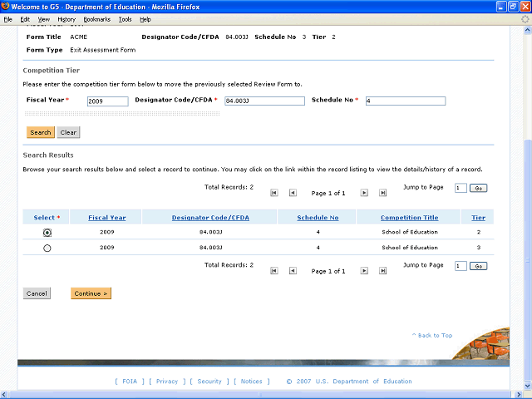Click 'School of Education' in Tier 2 row

[410, 232]
